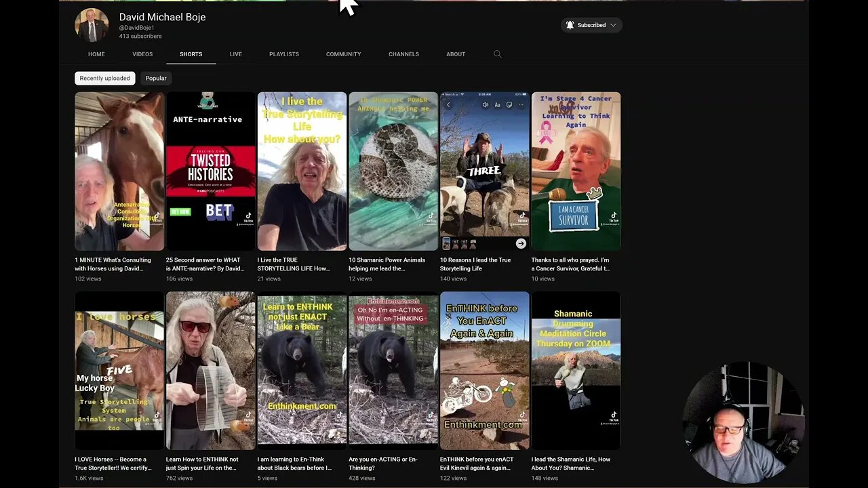868x488 pixels.
Task: Click the '413 subscribers' text
Action: pos(140,37)
